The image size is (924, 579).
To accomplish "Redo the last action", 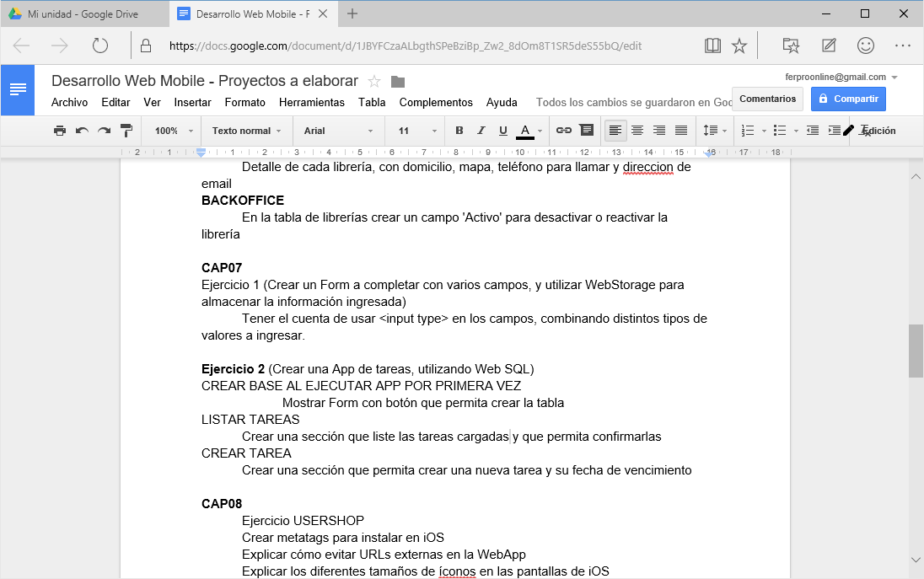I will (105, 131).
